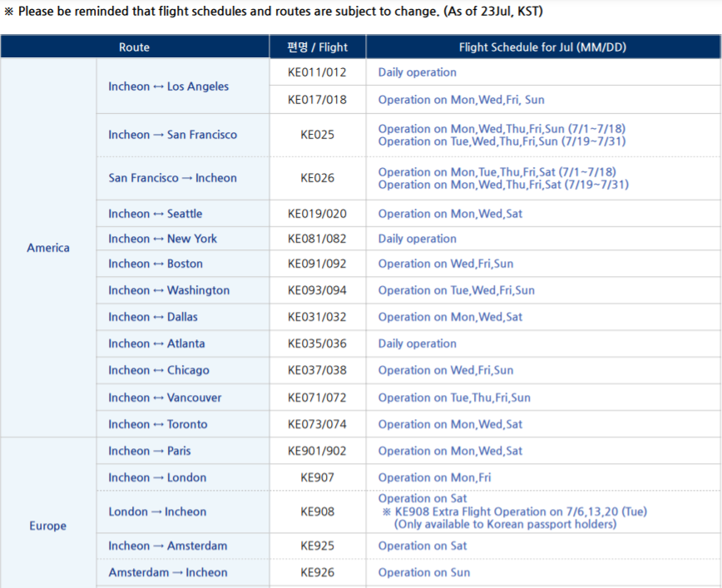Click the Incheon ↔ New York route
Image resolution: width=722 pixels, height=588 pixels.
[162, 239]
